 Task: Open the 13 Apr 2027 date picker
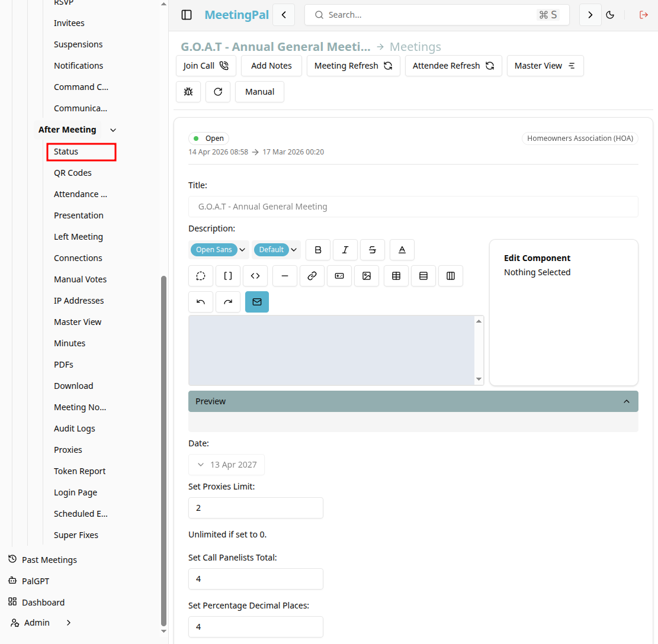[x=227, y=465]
